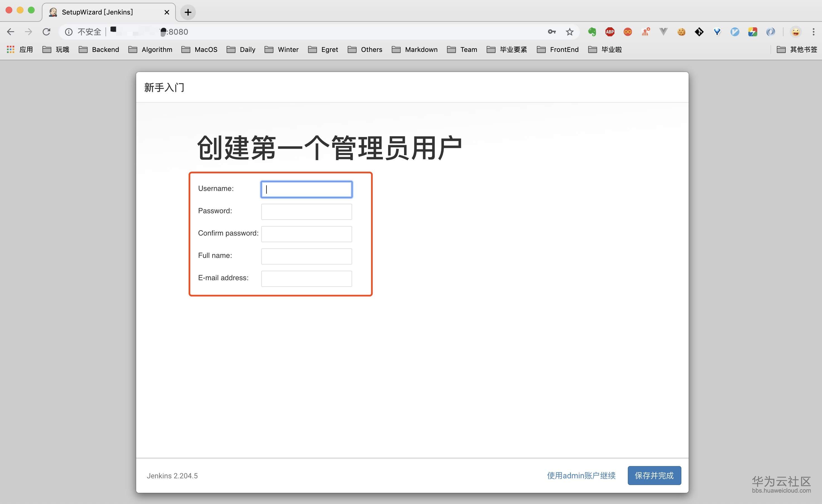
Task: Reload the page
Action: [46, 32]
